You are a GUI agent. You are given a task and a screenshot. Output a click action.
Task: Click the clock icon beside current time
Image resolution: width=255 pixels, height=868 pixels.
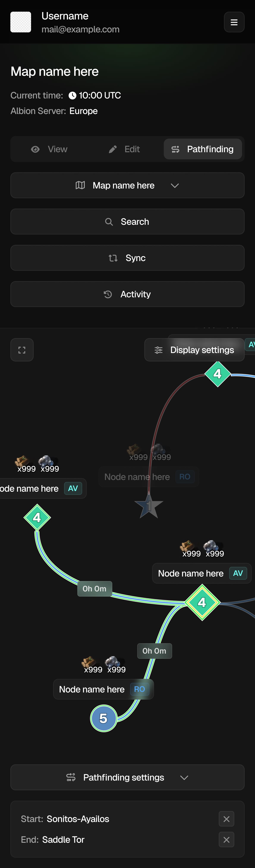coord(72,96)
